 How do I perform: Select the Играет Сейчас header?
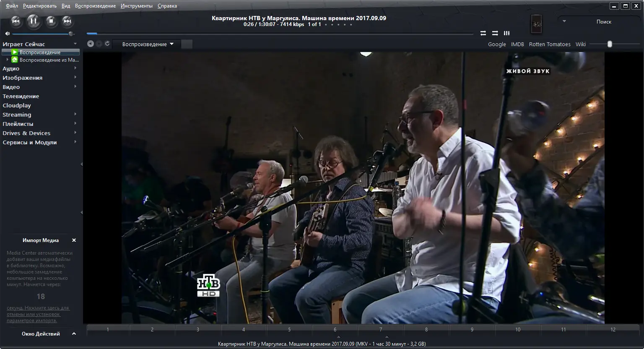coord(23,44)
